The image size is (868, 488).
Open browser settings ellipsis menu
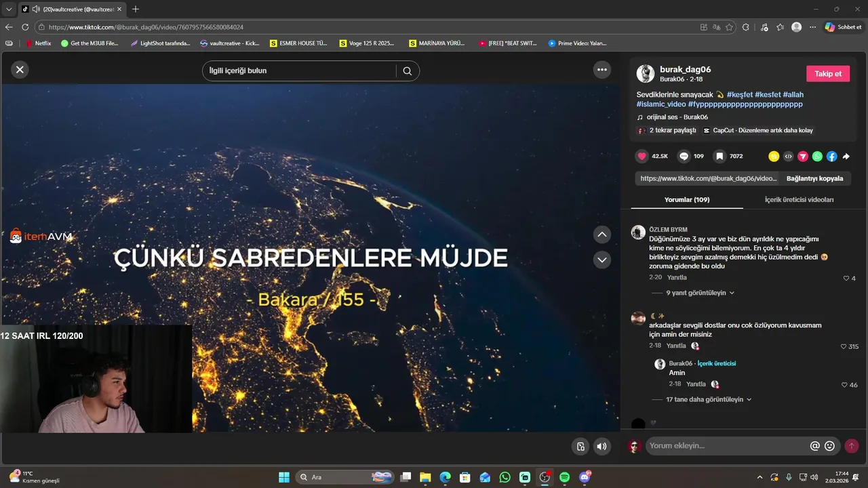tap(812, 27)
